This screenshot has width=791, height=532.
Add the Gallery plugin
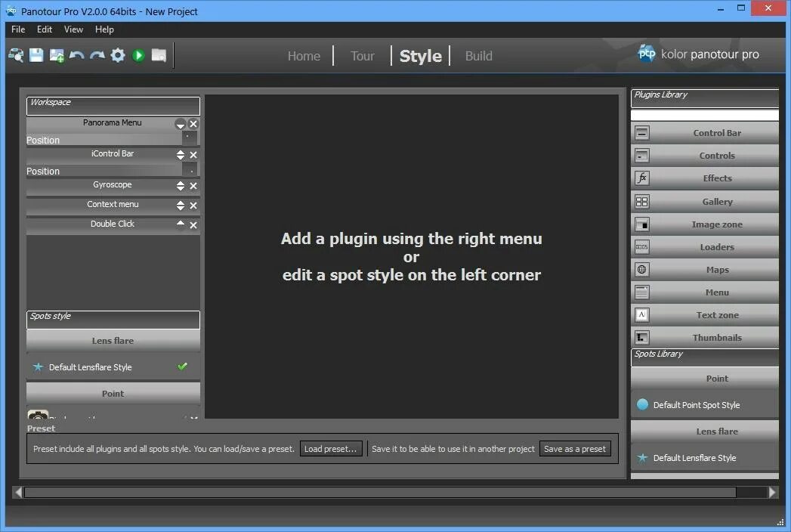click(x=705, y=202)
